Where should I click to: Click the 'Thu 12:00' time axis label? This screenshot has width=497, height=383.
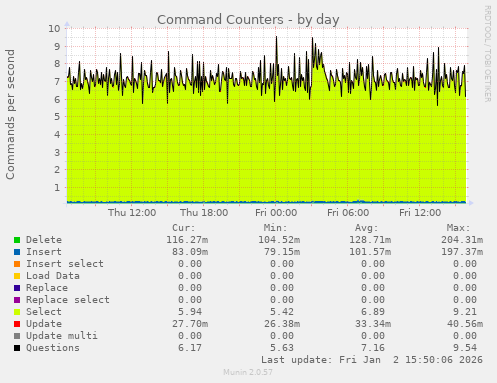132,213
